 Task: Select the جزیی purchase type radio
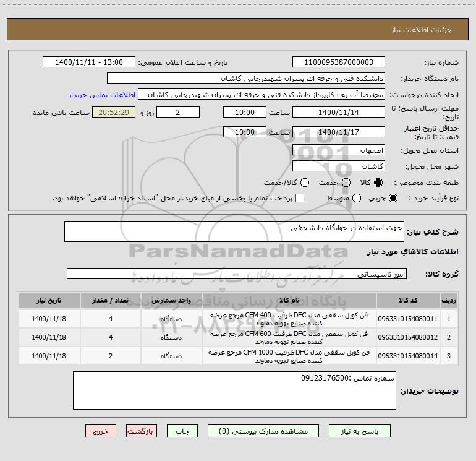click(x=393, y=198)
